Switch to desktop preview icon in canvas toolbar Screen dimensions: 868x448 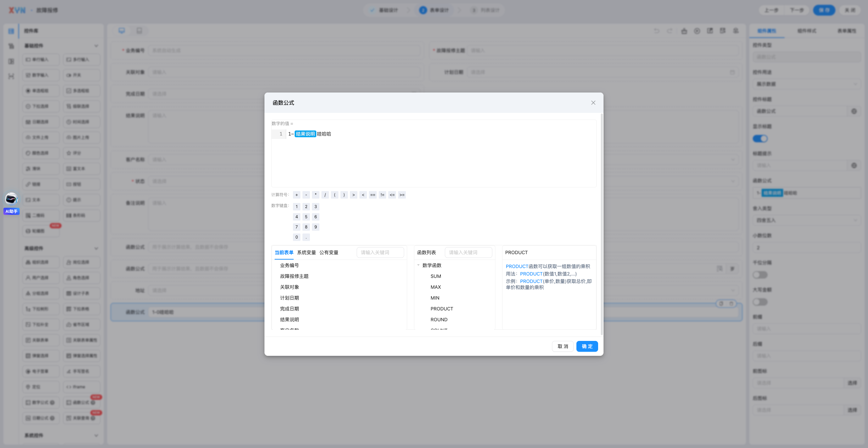122,31
